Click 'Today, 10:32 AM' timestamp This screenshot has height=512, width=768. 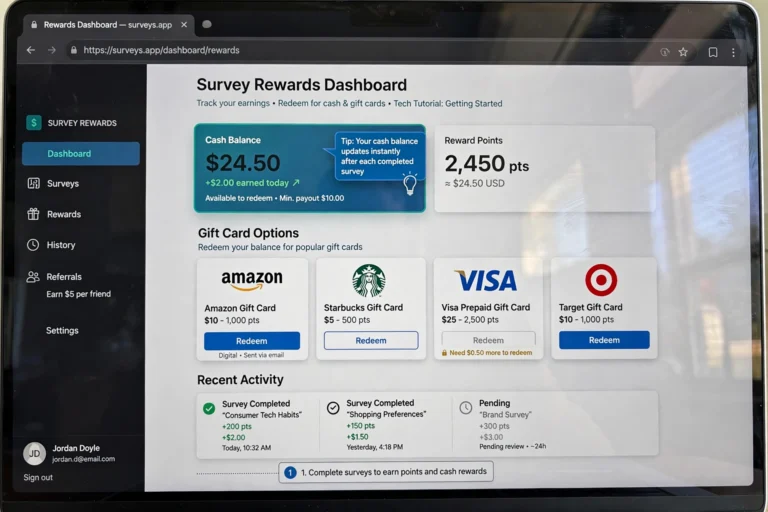click(246, 448)
